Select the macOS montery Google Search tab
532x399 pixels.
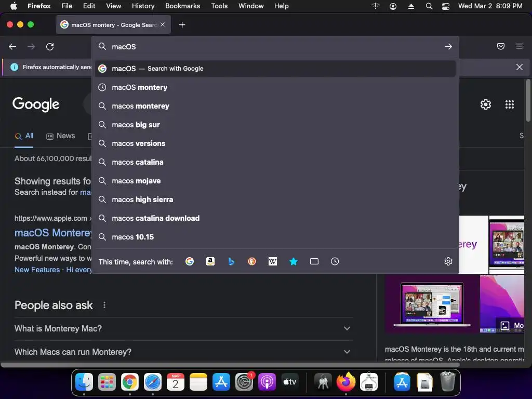pos(113,25)
